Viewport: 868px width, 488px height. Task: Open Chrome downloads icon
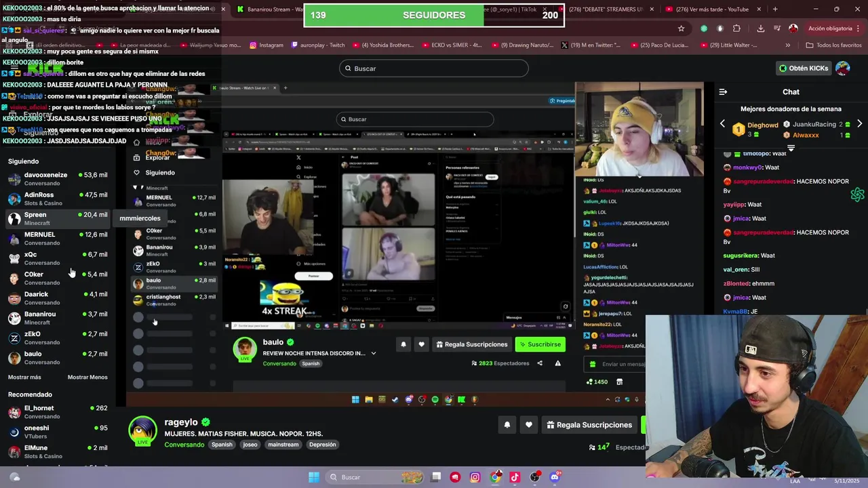point(760,28)
